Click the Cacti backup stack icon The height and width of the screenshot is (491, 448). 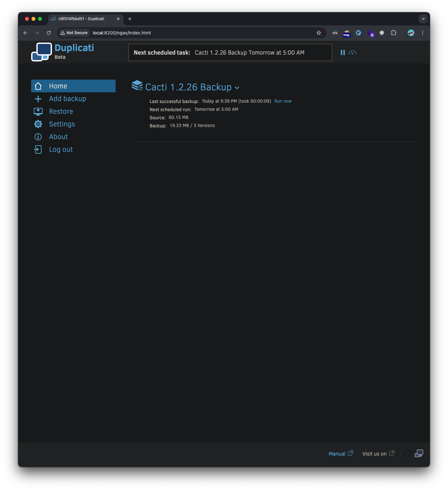(x=137, y=86)
